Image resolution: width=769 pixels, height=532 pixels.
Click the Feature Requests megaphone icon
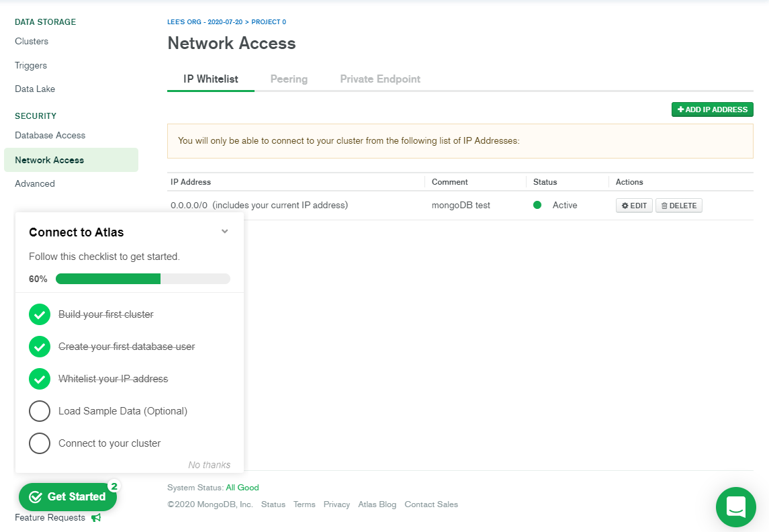pos(96,517)
